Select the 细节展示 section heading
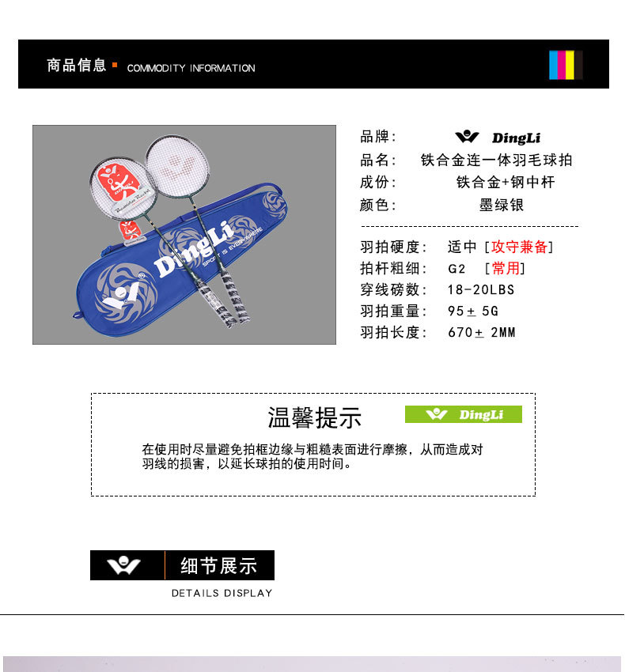Image resolution: width=625 pixels, height=672 pixels. pos(219,565)
